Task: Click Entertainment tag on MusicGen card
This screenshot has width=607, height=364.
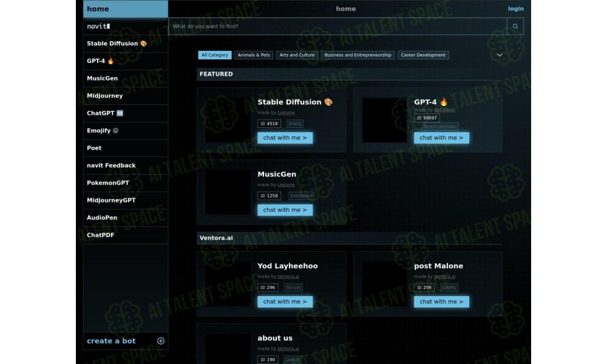Action: (x=301, y=196)
